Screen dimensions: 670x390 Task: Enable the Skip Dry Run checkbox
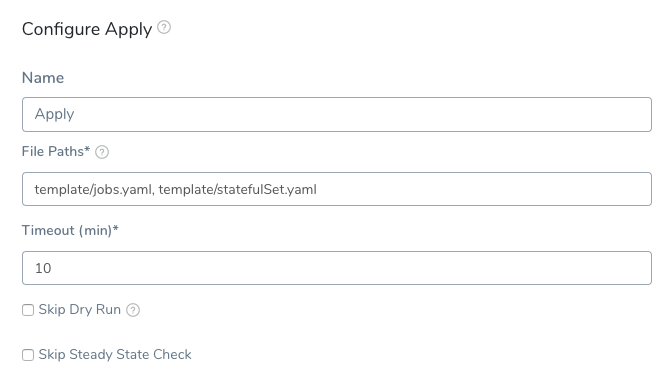click(x=28, y=310)
